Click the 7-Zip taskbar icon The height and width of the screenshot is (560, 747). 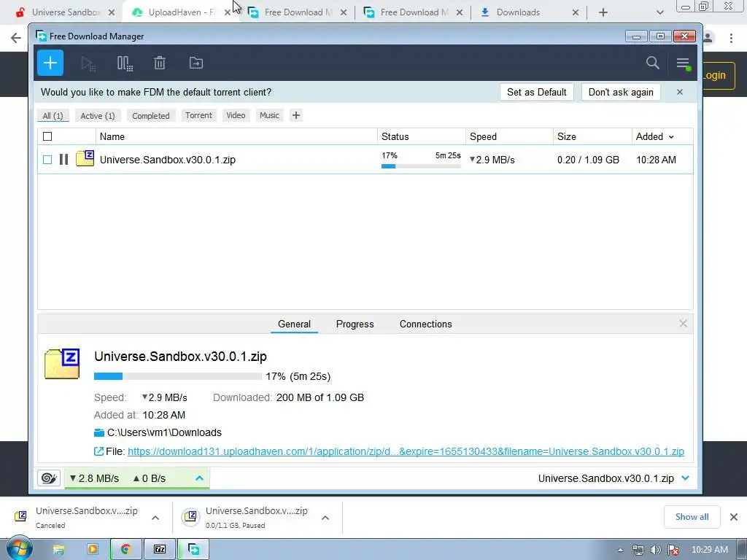tap(160, 550)
